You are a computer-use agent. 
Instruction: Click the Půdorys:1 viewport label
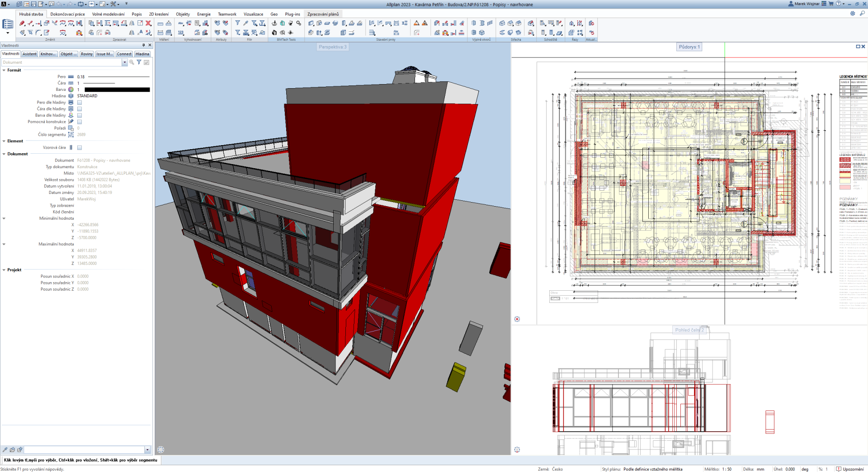click(689, 47)
